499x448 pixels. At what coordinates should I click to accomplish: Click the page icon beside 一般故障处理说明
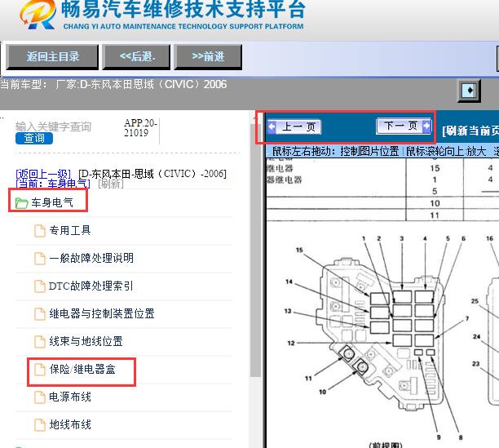(40, 258)
